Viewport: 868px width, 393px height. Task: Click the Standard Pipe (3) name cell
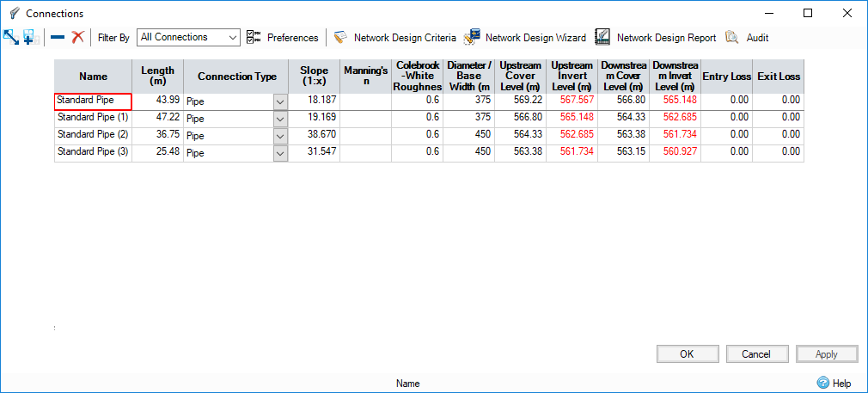tap(93, 153)
